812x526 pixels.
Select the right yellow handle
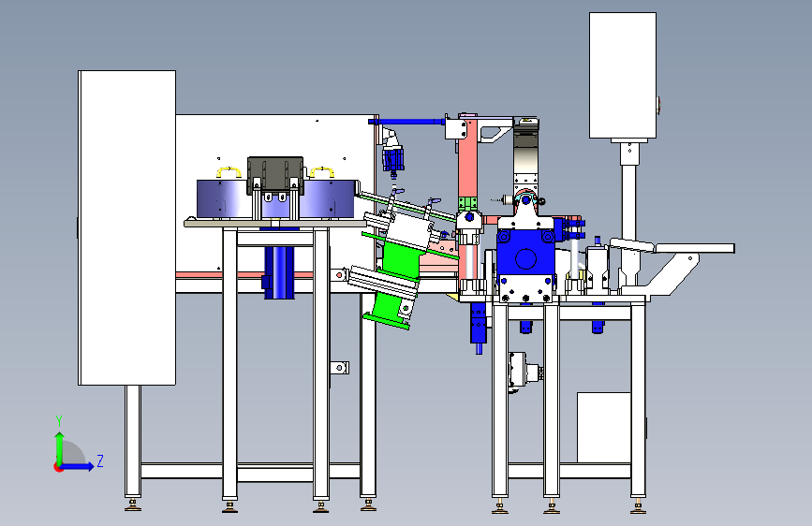[x=321, y=171]
